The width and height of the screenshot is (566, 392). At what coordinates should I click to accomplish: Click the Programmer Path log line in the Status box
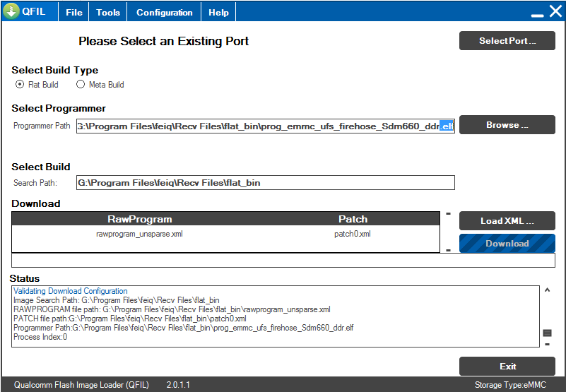184,328
